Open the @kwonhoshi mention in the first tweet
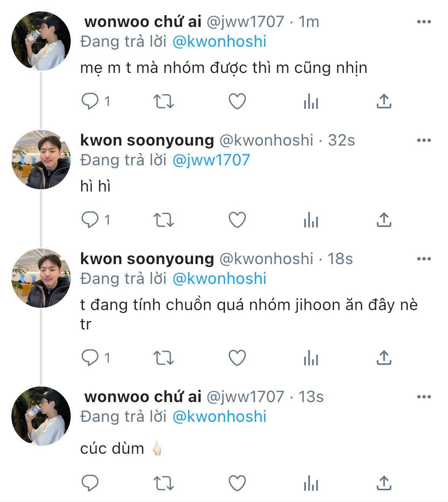The height and width of the screenshot is (502, 448). (220, 41)
